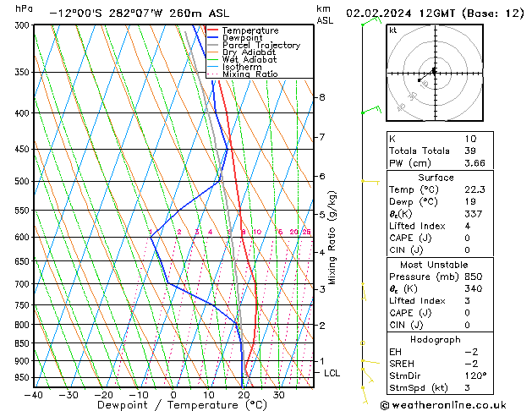Click the green wind barb at 300 hPa
Viewport: 532px width, 411px height.
tap(371, 21)
